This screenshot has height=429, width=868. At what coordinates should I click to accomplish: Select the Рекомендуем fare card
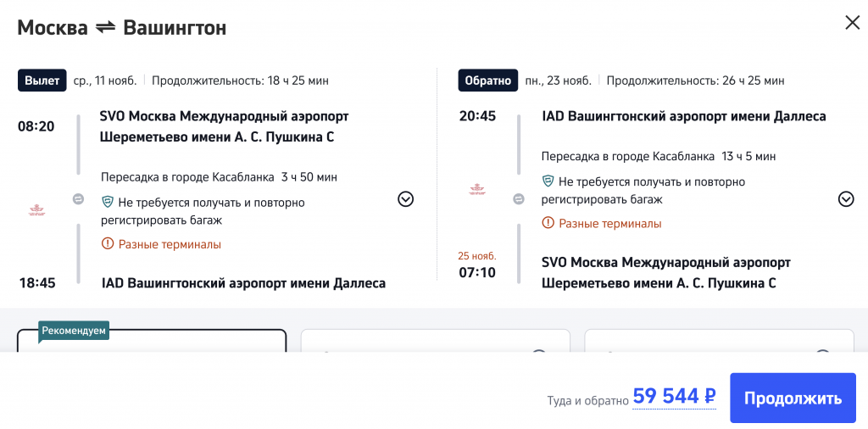(x=153, y=341)
